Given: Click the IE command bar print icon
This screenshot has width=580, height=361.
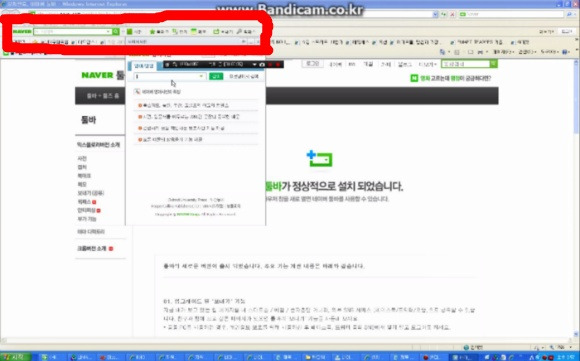Looking at the screenshot, I should click(480, 53).
